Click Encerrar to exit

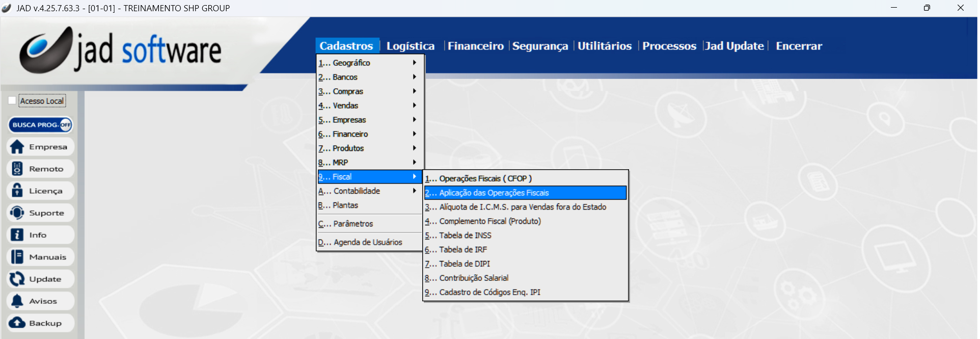pyautogui.click(x=799, y=46)
